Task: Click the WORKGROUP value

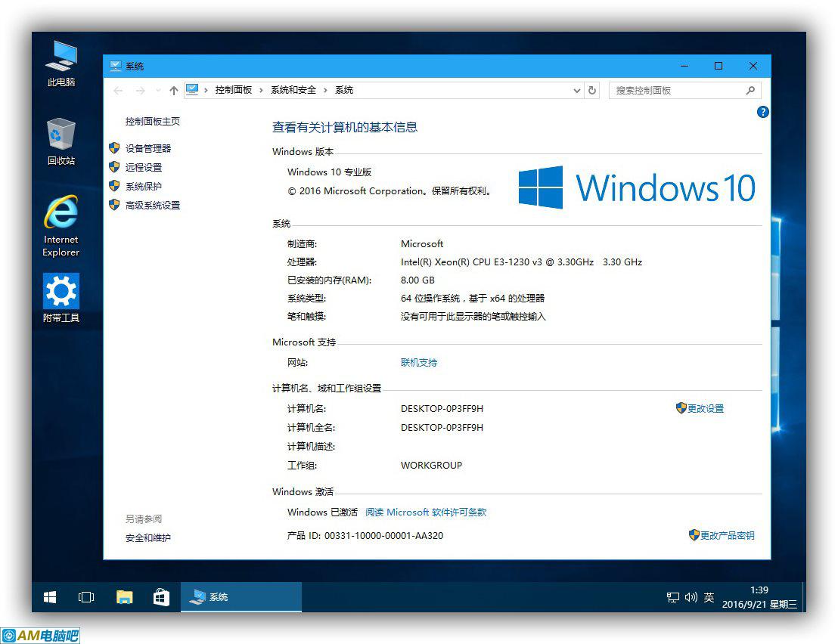Action: (x=431, y=465)
